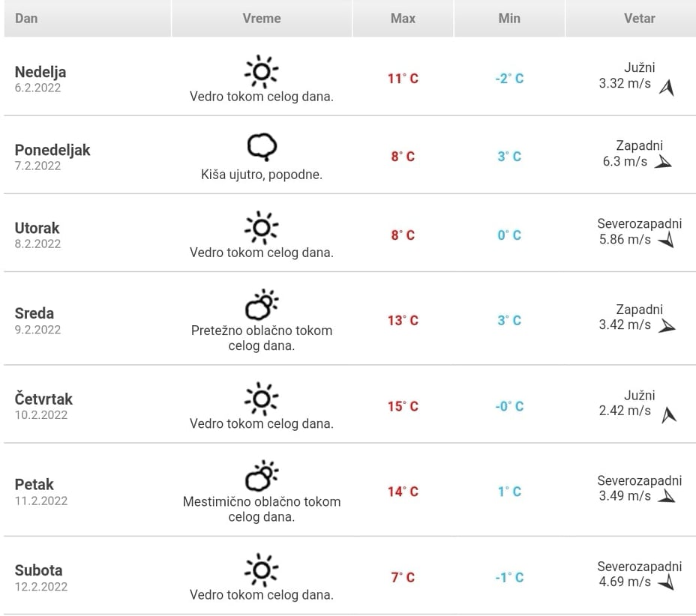
Task: Click the sunny icon for Nedelja
Action: point(261,71)
